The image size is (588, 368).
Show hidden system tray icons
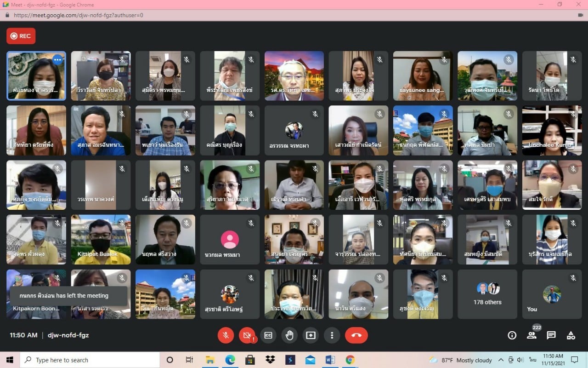pyautogui.click(x=500, y=360)
